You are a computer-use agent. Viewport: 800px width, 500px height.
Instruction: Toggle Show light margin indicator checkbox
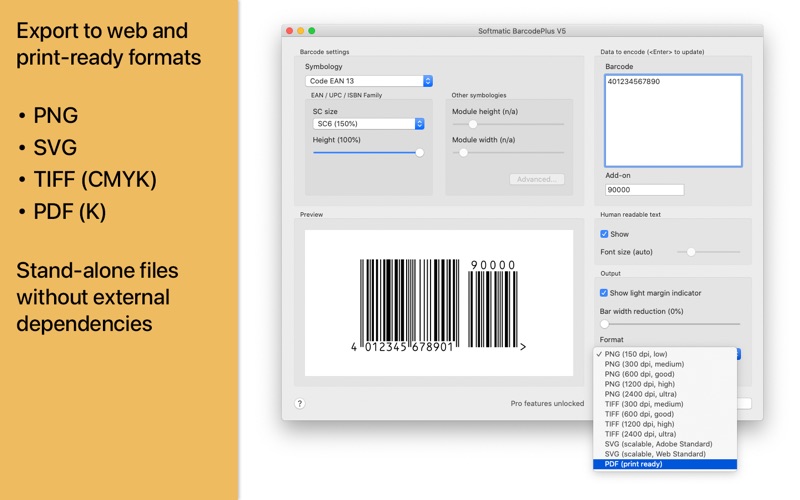pyautogui.click(x=604, y=293)
